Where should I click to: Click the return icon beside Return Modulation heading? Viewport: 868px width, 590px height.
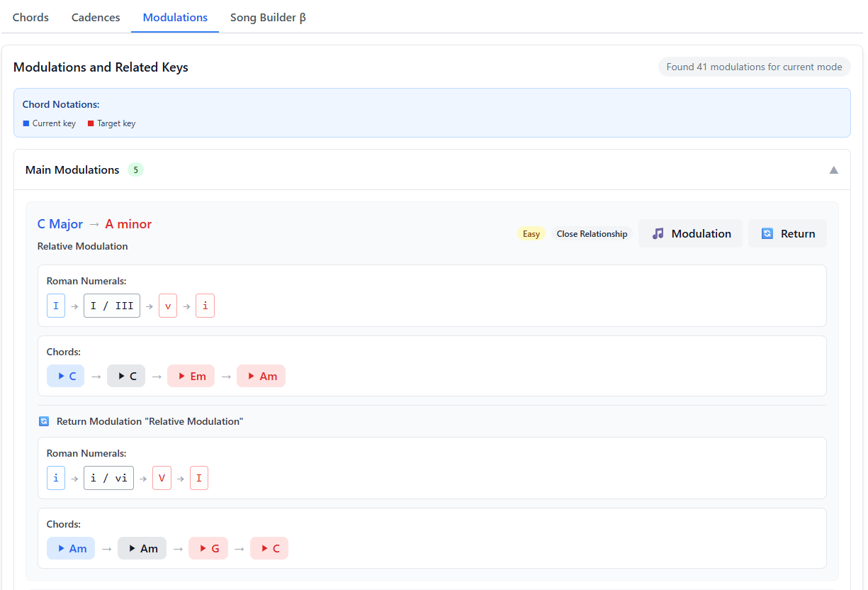(x=44, y=421)
